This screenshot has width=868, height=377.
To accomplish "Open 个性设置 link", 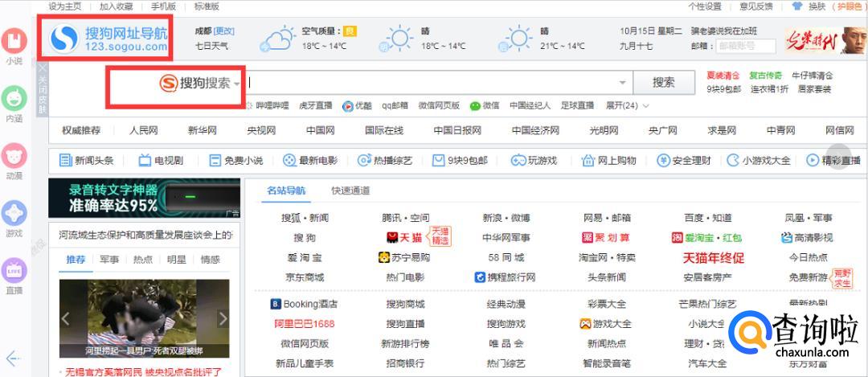I will (x=705, y=6).
